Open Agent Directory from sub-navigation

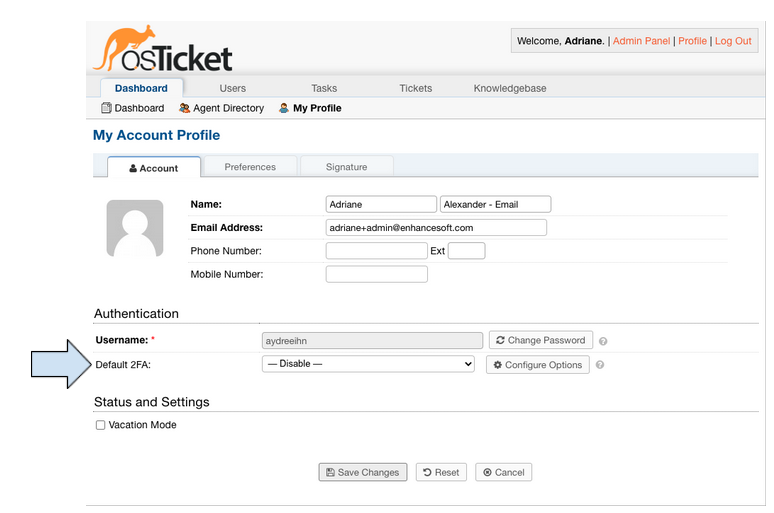click(221, 108)
